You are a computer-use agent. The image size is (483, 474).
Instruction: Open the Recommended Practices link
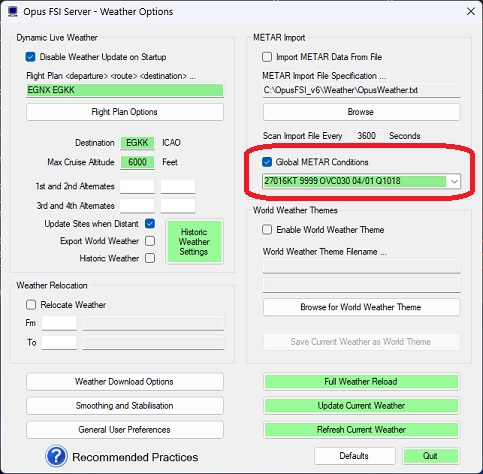[135, 457]
